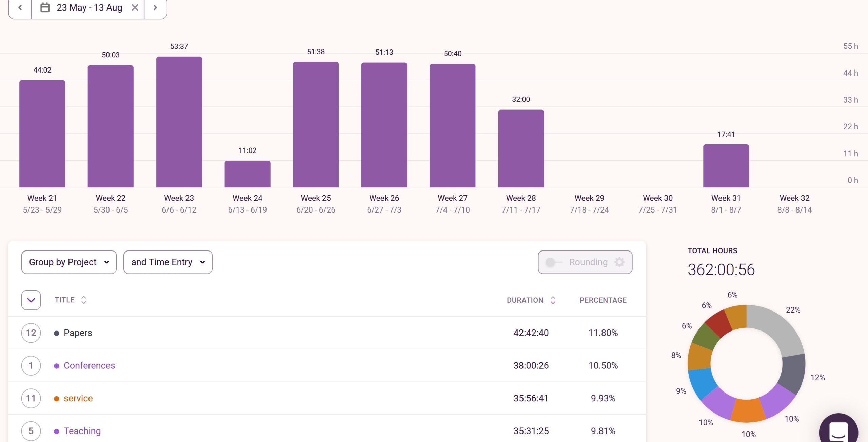Click the 55 h axis label

pos(850,46)
